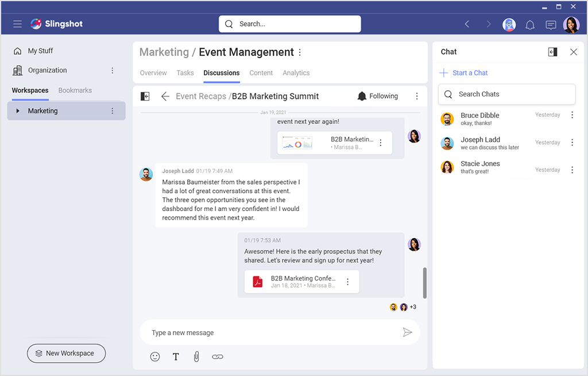Open the hamburger menu in header
This screenshot has height=376, width=588.
(18, 24)
